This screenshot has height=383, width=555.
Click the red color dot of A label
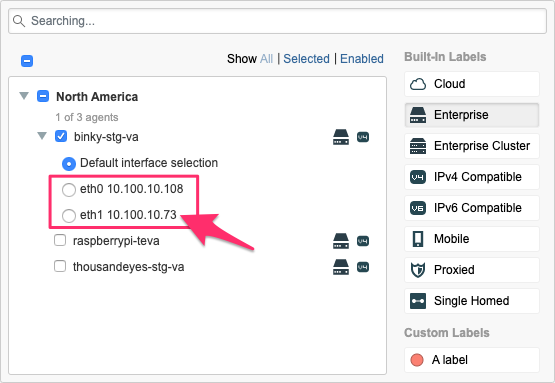(x=417, y=360)
